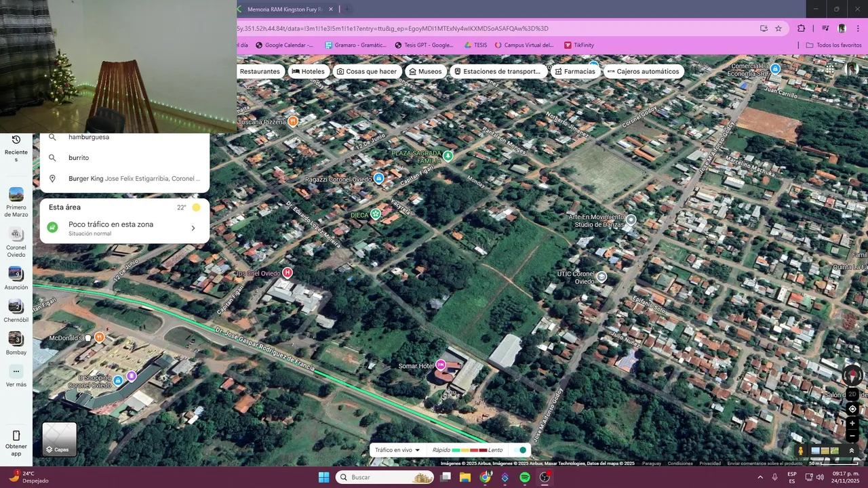The height and width of the screenshot is (488, 868).
Task: Expand Poco tráfico en esta zona arrow
Action: pos(193,228)
